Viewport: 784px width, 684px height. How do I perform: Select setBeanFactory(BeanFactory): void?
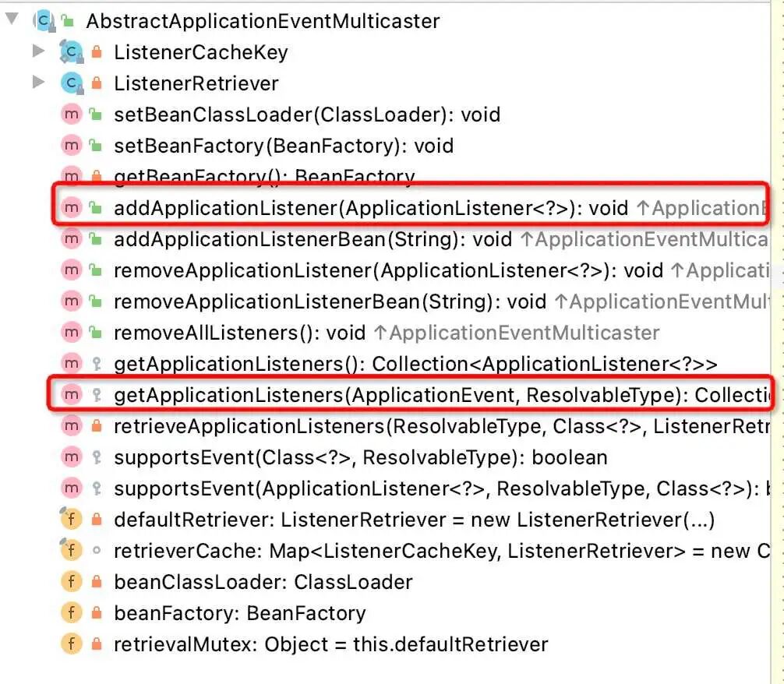coord(284,146)
